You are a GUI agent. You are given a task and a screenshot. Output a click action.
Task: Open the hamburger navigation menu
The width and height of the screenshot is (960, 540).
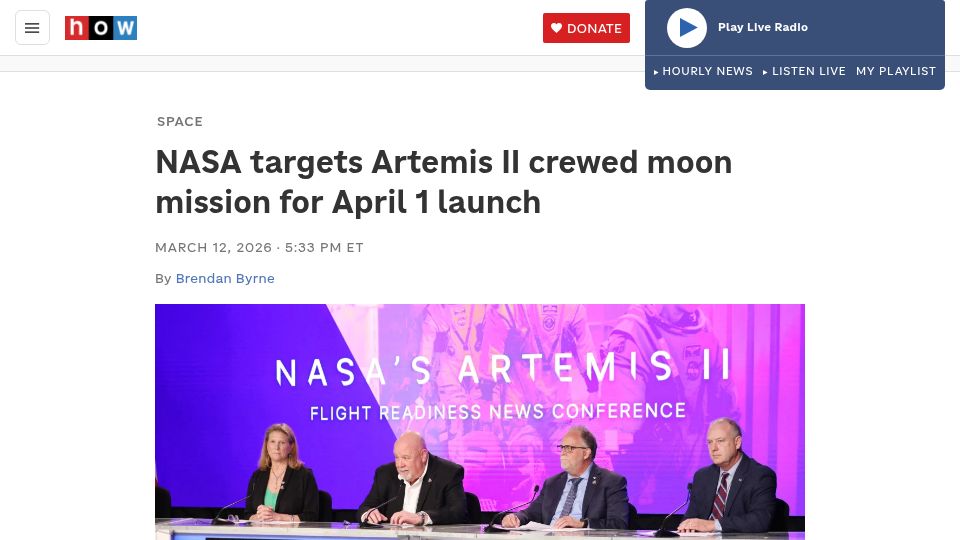pyautogui.click(x=32, y=28)
